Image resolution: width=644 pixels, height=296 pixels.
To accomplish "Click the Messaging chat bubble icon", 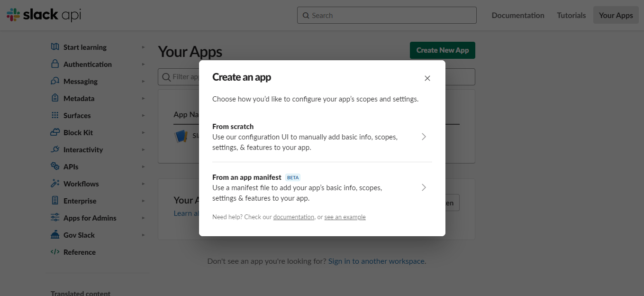I will [55, 81].
